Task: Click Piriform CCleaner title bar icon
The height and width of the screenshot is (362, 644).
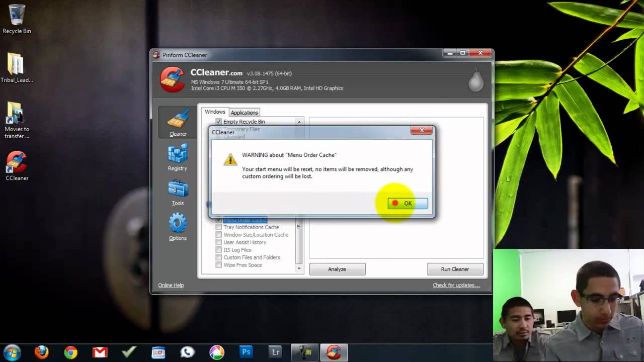Action: pos(156,55)
